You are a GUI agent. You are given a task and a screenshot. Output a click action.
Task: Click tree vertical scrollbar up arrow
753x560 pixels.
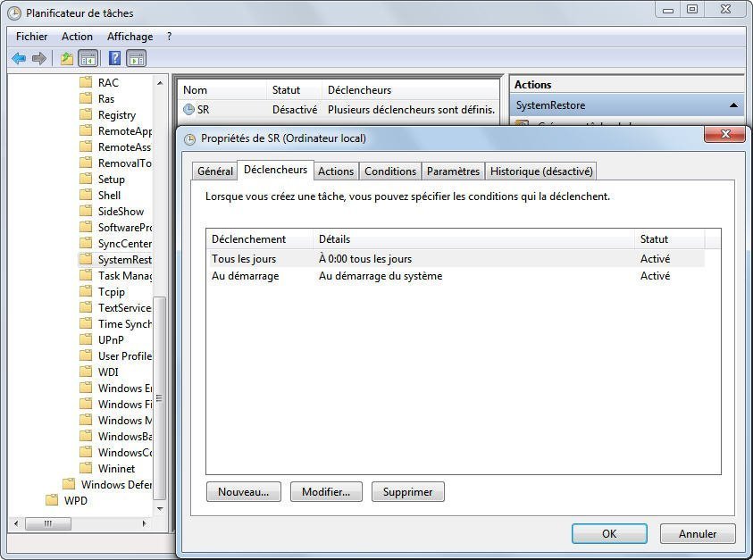click(x=160, y=82)
